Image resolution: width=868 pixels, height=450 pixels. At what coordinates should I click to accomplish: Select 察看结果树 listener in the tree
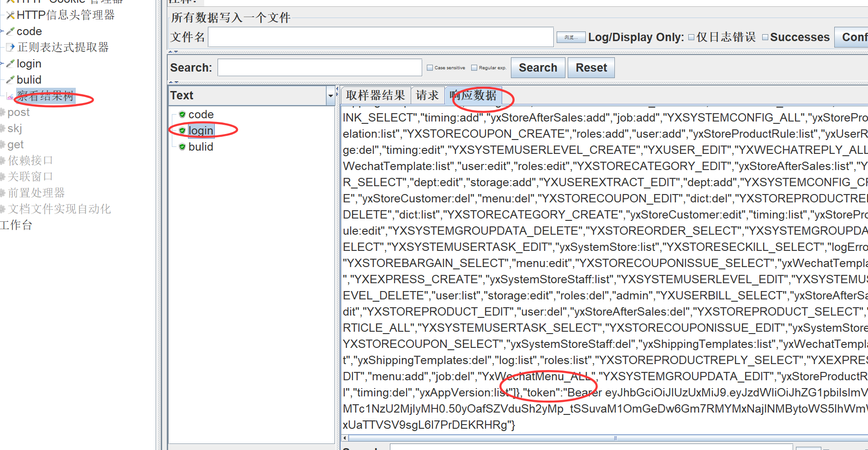[45, 96]
